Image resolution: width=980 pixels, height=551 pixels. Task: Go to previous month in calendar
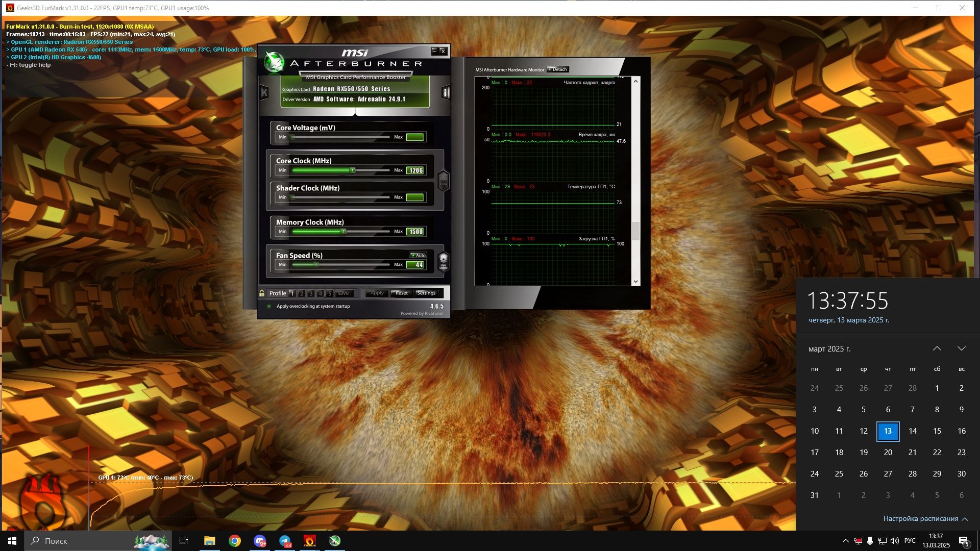(937, 348)
